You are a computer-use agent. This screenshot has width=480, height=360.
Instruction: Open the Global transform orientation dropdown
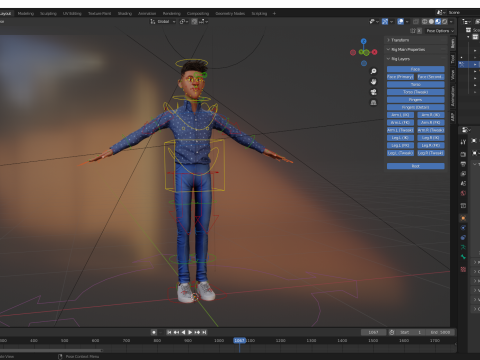click(163, 22)
